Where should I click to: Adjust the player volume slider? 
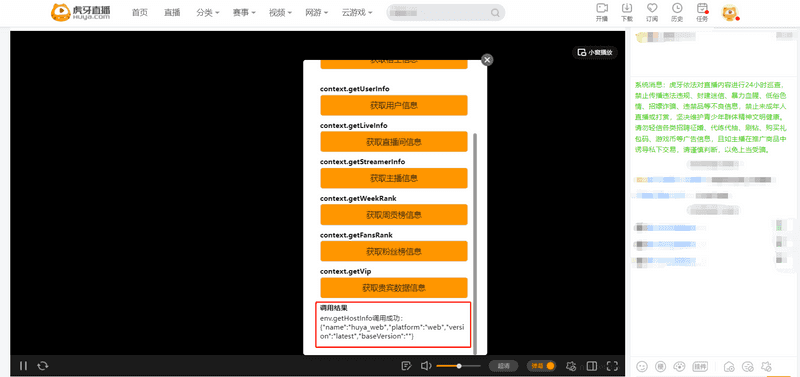(x=458, y=366)
